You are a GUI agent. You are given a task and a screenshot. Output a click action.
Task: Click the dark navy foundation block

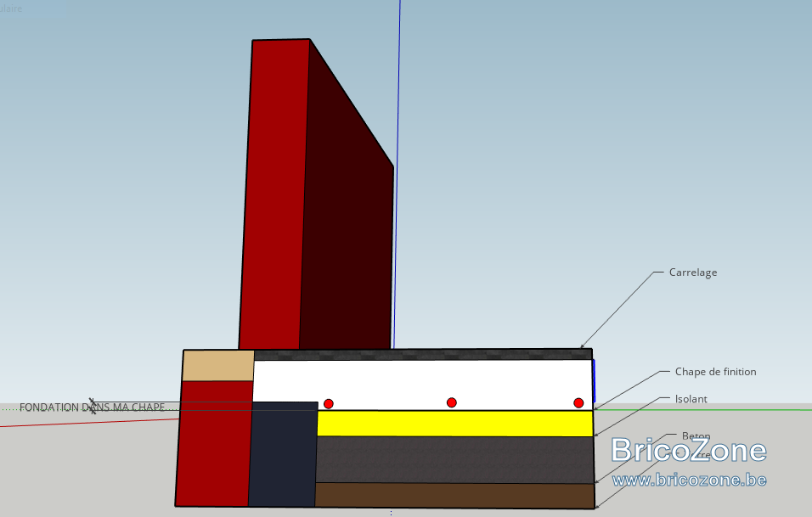click(284, 454)
